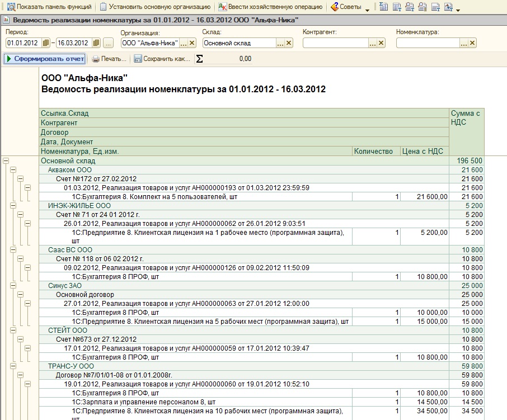The height and width of the screenshot is (420, 507).
Task: Click Ввести хозяйственную операцию
Action: click(x=271, y=7)
